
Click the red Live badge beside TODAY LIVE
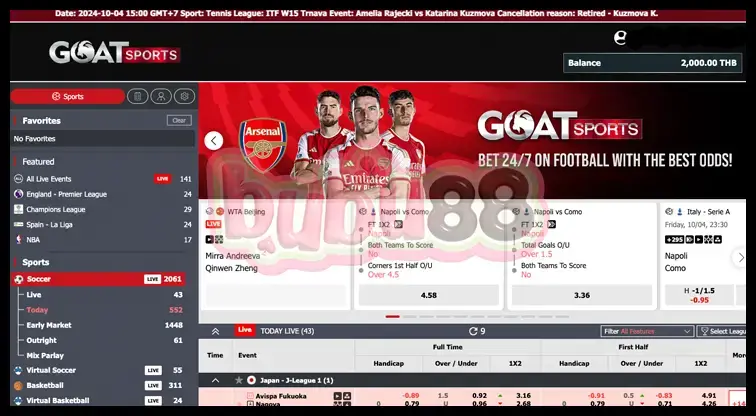pyautogui.click(x=244, y=330)
